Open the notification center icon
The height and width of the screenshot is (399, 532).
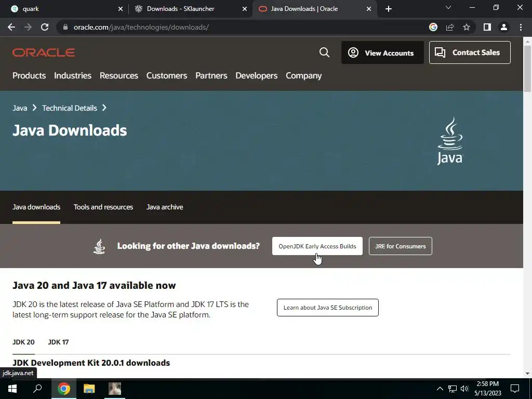tap(515, 389)
